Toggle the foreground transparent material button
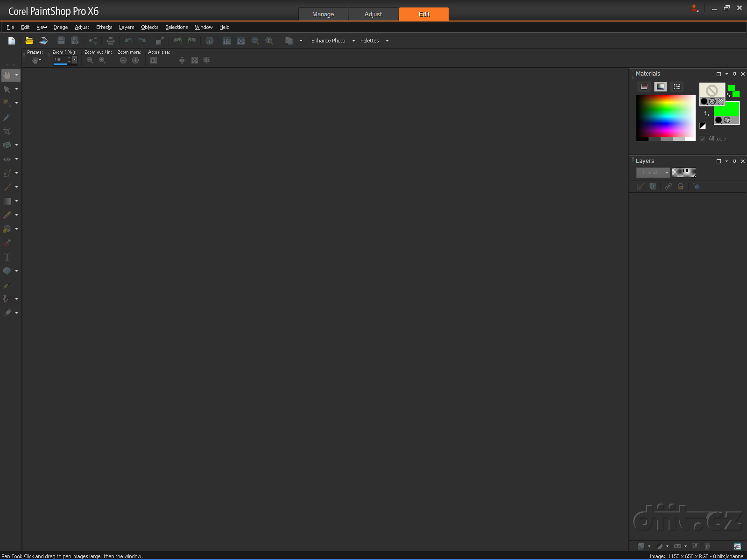 pos(721,101)
